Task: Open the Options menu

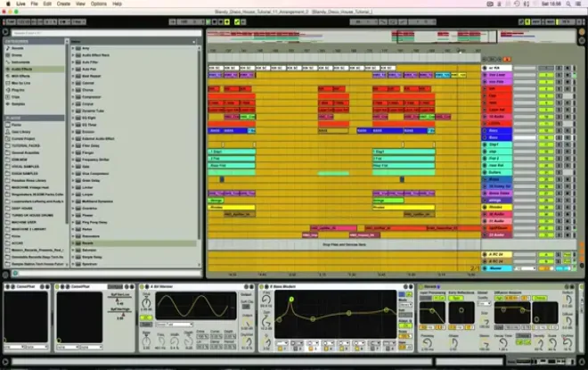Action: (x=99, y=4)
